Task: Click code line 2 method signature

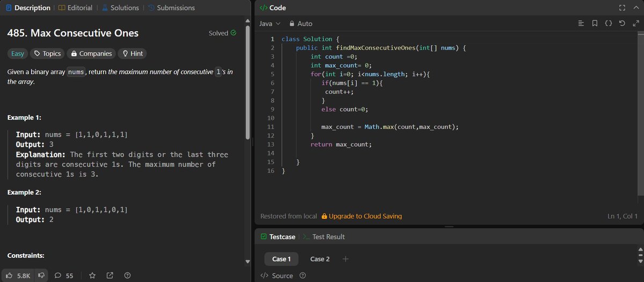Action: click(382, 48)
